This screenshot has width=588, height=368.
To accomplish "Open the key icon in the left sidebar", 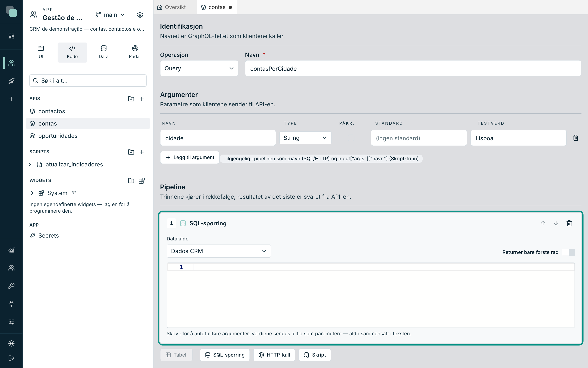I will tap(11, 286).
